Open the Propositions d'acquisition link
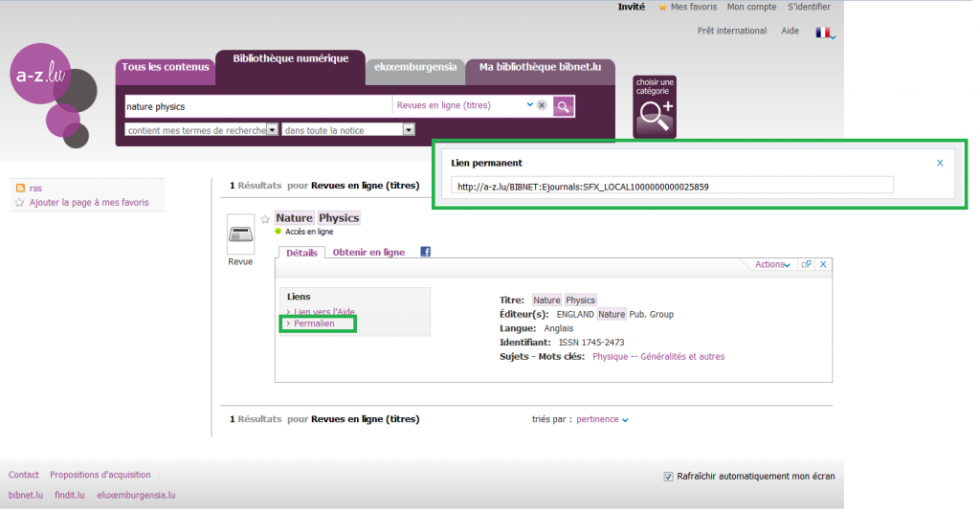This screenshot has height=513, width=980. tap(100, 475)
